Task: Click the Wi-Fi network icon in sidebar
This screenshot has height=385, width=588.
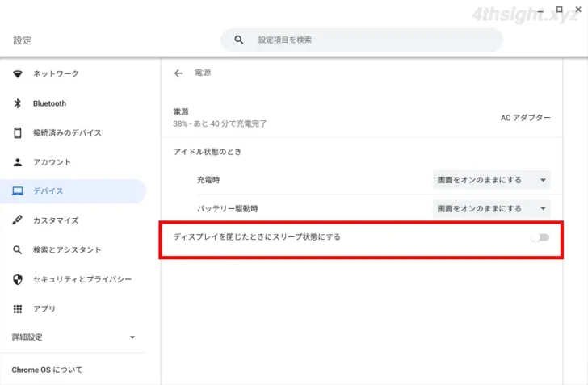Action: [17, 73]
